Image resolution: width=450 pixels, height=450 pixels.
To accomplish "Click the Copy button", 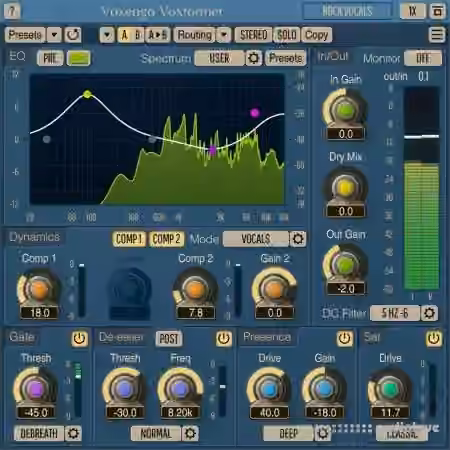I will point(316,35).
